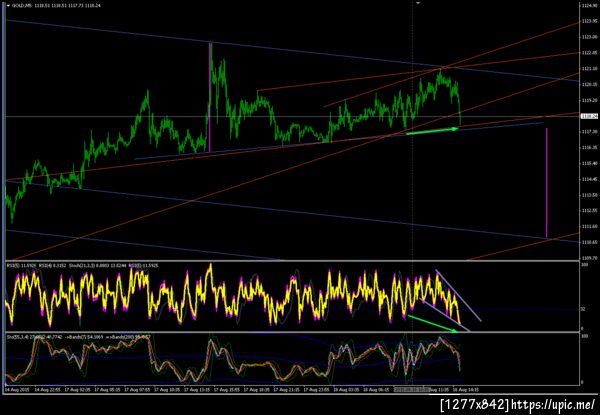
Task: Click the chart shift triangle marker at top
Action: [418, 3]
